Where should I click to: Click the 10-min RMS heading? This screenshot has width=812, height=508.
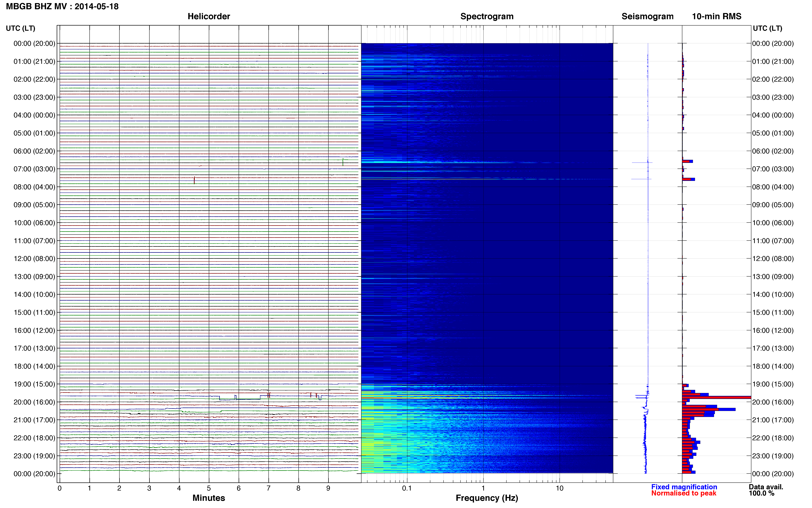click(x=717, y=16)
